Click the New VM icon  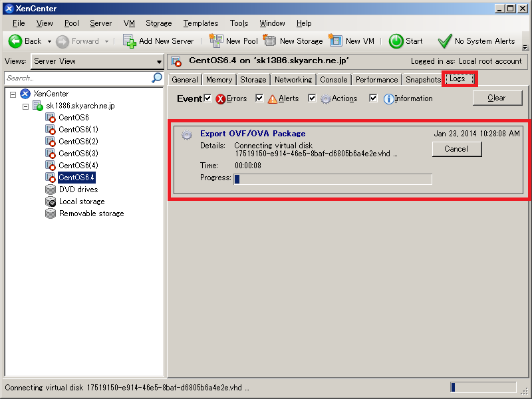(x=335, y=41)
